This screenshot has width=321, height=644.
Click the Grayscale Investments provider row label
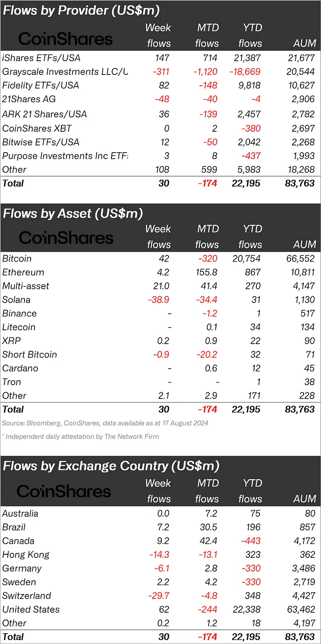coord(64,71)
